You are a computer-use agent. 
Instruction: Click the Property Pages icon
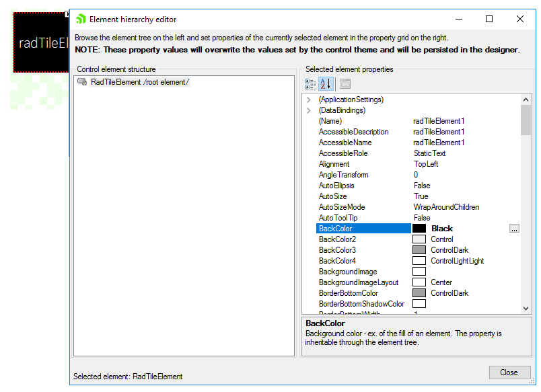click(345, 83)
